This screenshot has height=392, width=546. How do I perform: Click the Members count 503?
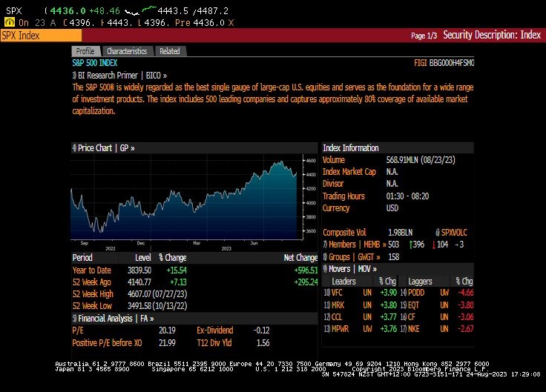(x=394, y=245)
